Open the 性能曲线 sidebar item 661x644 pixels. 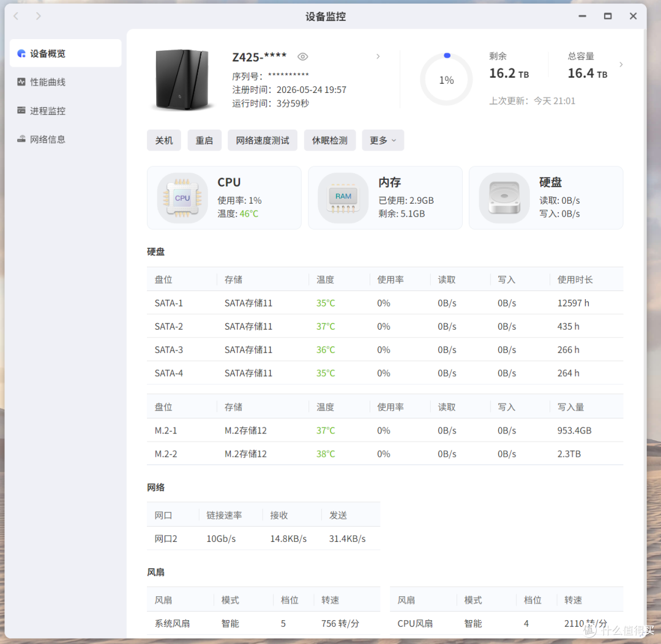pyautogui.click(x=65, y=82)
